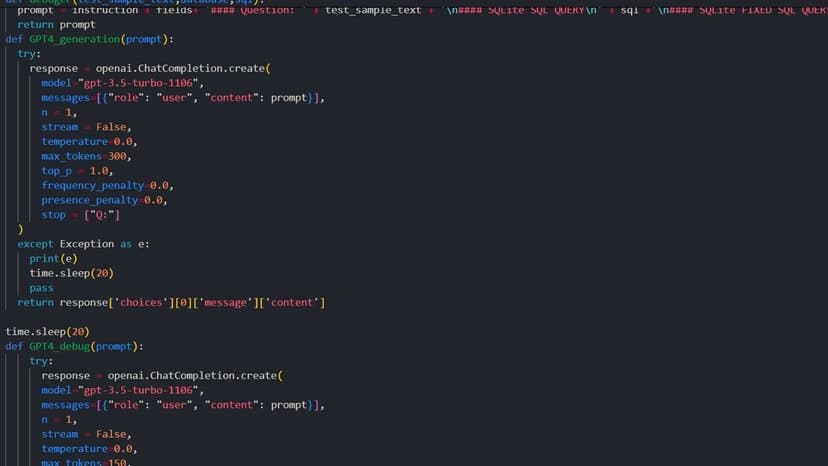Click the 'prompt = instruction + fields' line

pyautogui.click(x=422, y=10)
